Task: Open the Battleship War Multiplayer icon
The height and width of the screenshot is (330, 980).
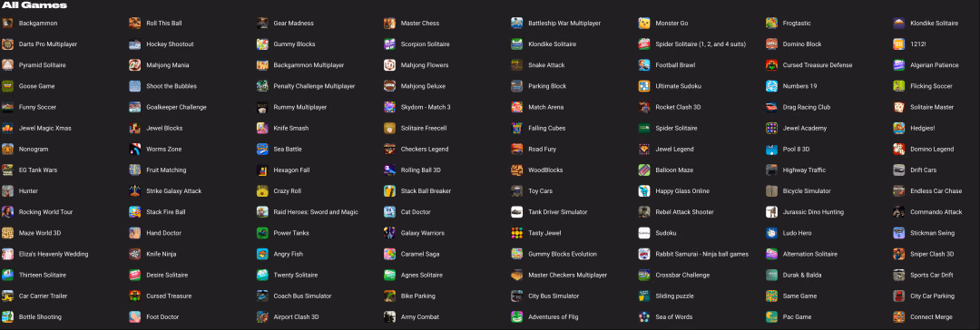Action: click(517, 24)
